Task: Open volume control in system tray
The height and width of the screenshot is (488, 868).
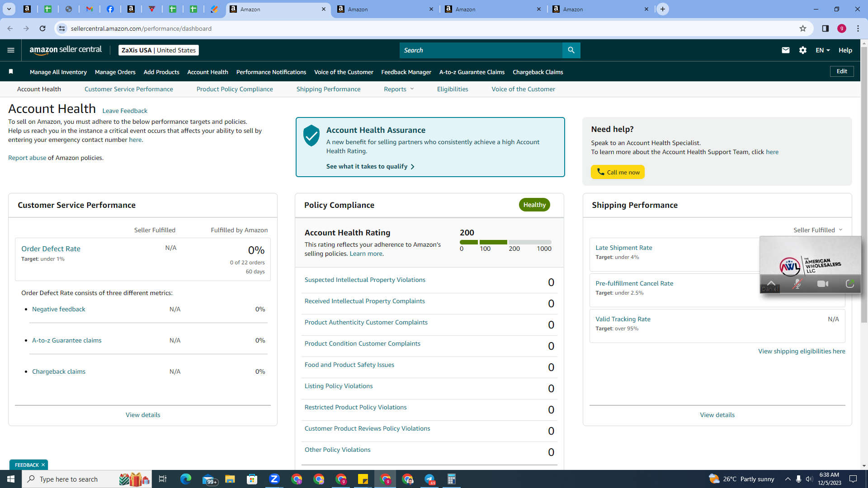Action: 809,479
